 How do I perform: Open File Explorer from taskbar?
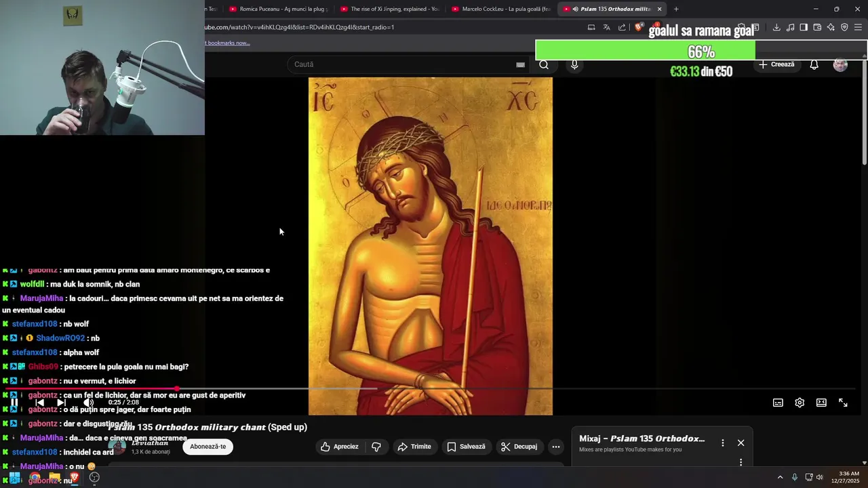[54, 478]
